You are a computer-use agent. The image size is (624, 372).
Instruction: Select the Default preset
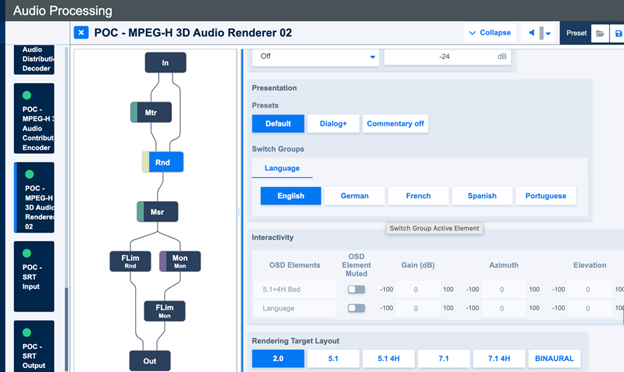coord(278,124)
